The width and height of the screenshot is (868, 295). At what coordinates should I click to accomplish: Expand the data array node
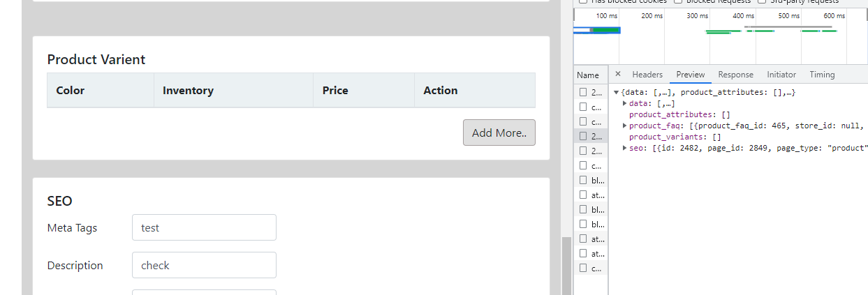(x=625, y=103)
